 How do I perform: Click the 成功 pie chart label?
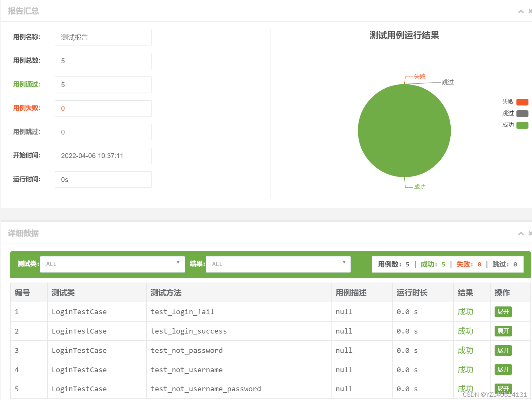pos(420,187)
